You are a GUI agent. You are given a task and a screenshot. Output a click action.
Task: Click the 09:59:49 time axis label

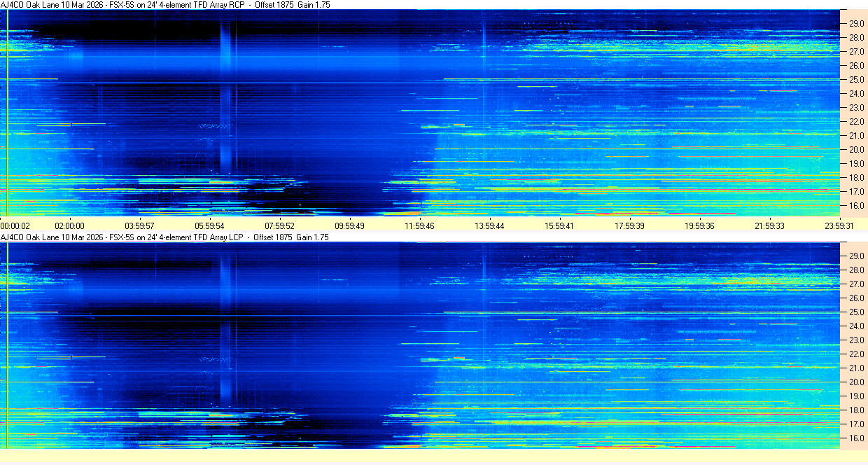click(350, 225)
